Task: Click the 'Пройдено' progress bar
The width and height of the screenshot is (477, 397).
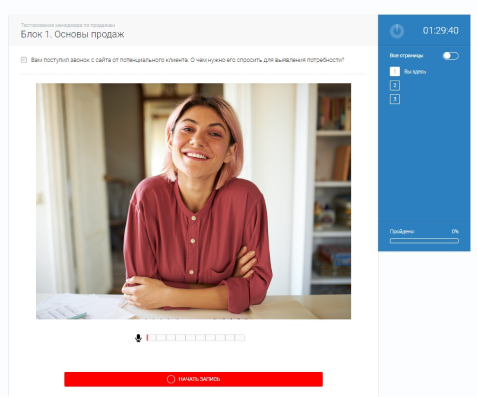Action: click(424, 241)
